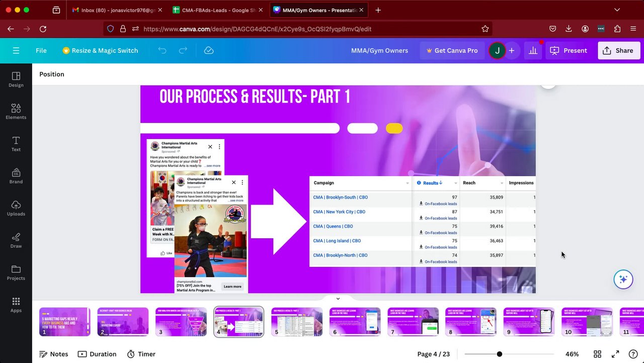Open the insights chart icon
This screenshot has height=363, width=644.
point(533,50)
